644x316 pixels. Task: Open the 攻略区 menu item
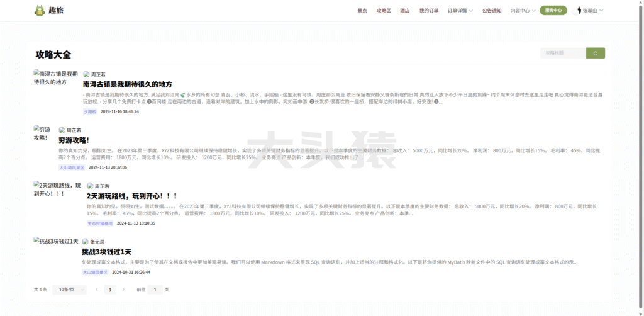384,11
